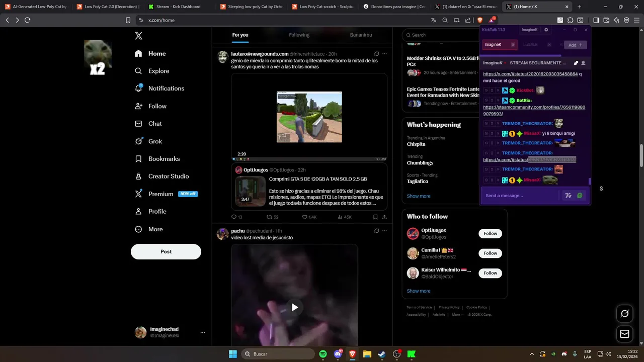Open more options on lautaro's post
The width and height of the screenshot is (644, 362).
tap(384, 54)
